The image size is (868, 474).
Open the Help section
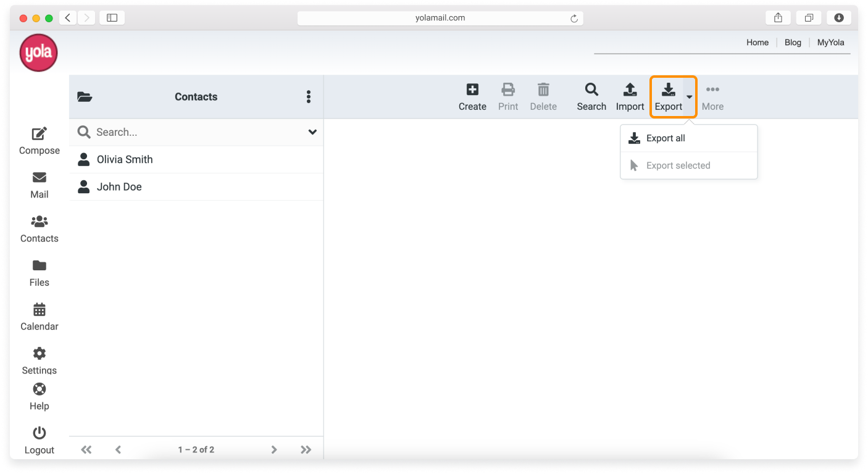pyautogui.click(x=39, y=396)
